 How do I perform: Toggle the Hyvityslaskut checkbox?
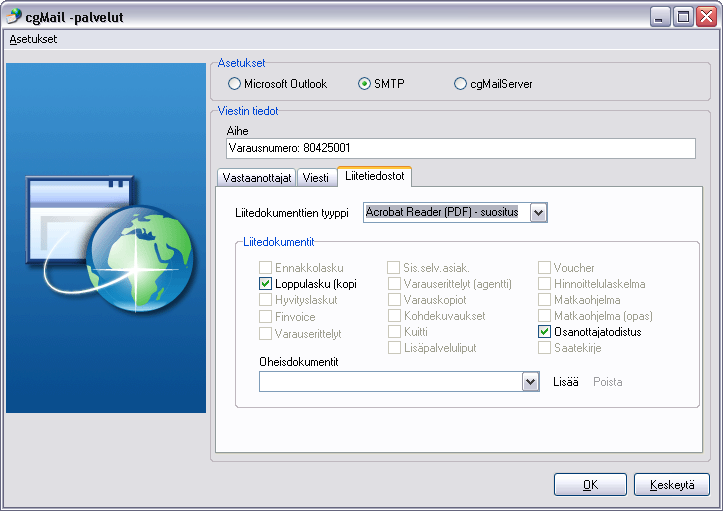tap(265, 300)
